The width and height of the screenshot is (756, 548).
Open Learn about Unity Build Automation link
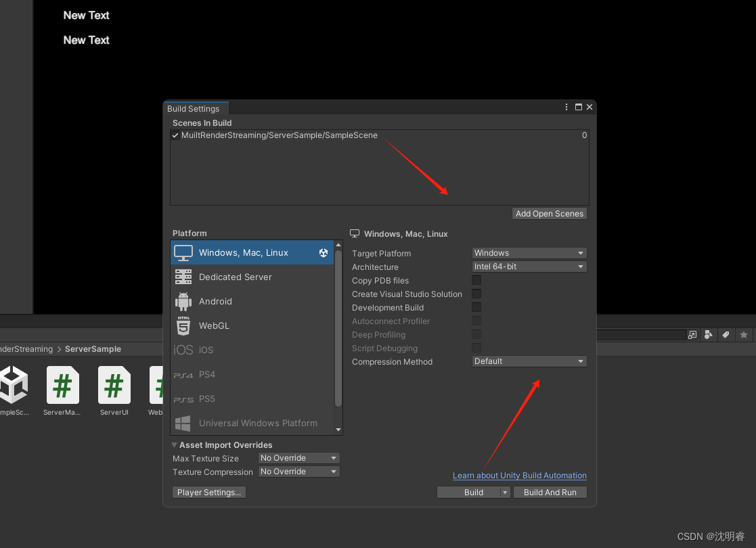[519, 475]
